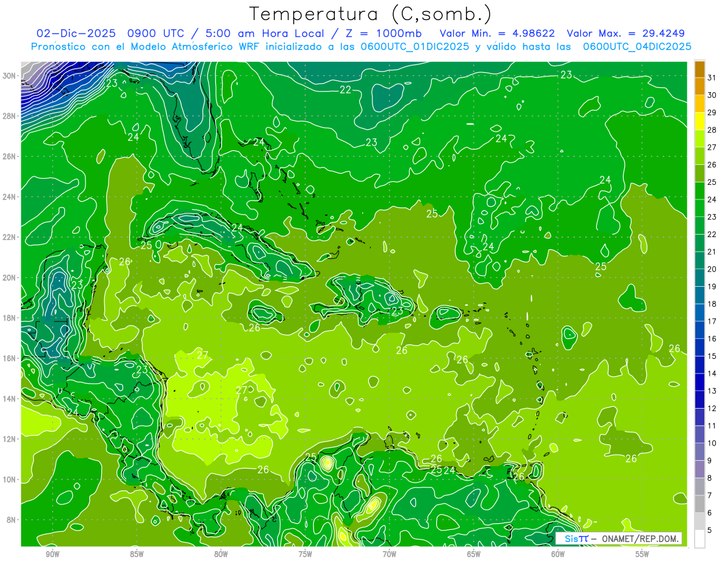728x562 pixels.
Task: Pick the purple legend swatch between 9 and 10
Action: 699,452
